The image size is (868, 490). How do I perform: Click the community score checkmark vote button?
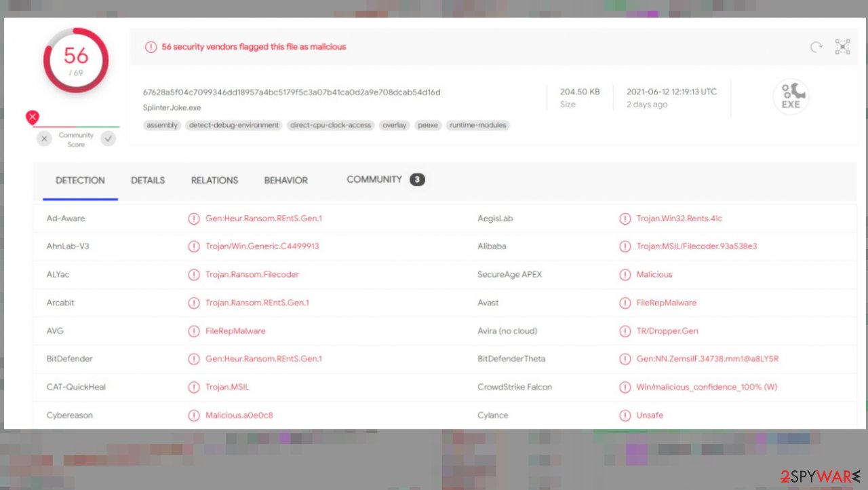(108, 138)
